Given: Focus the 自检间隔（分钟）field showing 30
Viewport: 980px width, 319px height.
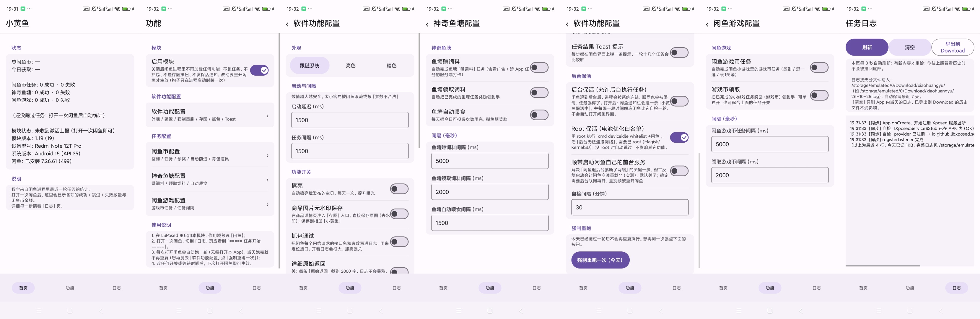Looking at the screenshot, I should [630, 207].
